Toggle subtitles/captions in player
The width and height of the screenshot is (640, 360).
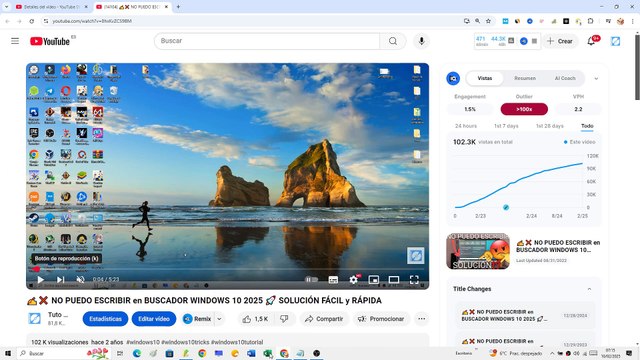coord(333,280)
